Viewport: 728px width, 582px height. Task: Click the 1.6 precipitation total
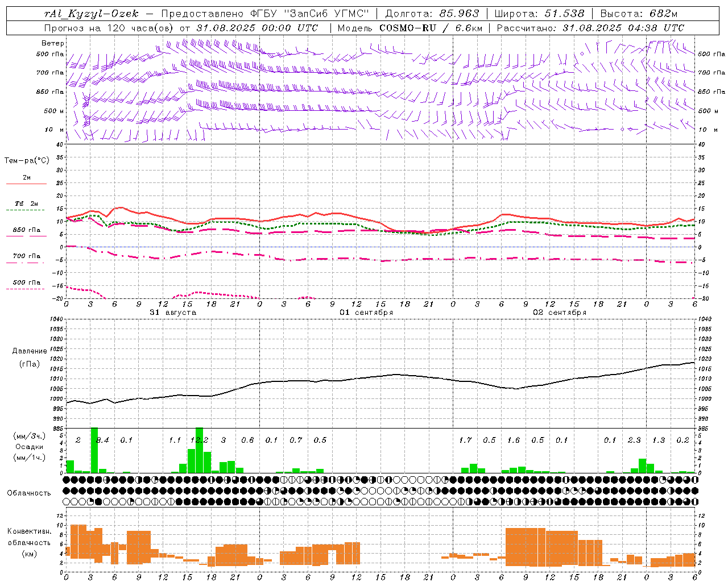514,440
